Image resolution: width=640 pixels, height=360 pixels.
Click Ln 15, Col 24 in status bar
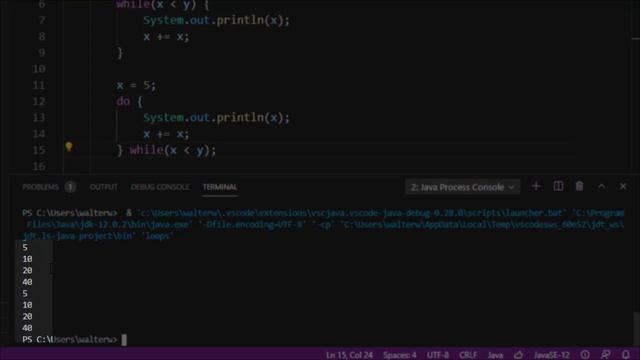349,355
